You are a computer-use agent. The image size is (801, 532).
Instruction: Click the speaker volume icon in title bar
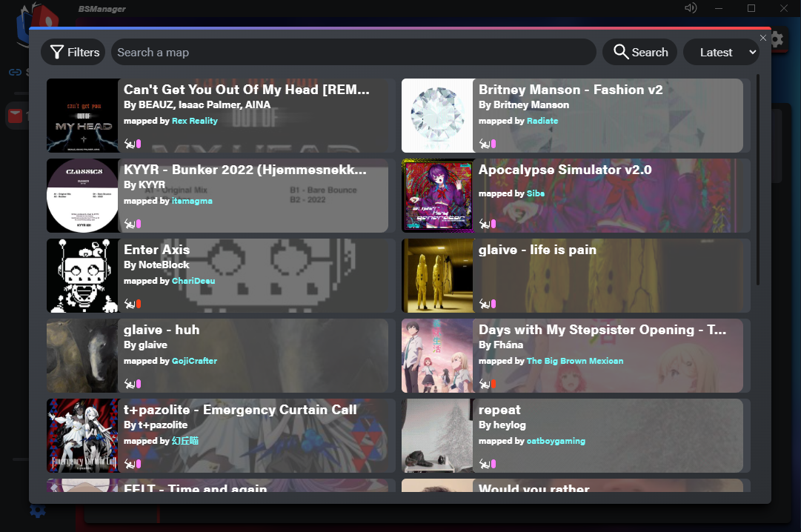pyautogui.click(x=690, y=8)
